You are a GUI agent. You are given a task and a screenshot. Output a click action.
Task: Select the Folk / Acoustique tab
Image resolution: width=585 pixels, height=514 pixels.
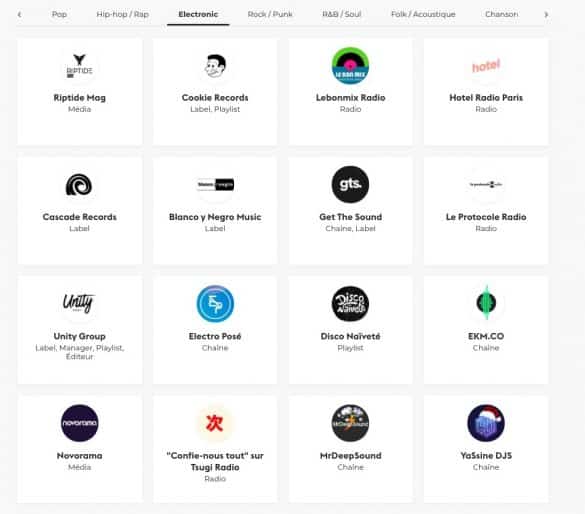[x=423, y=14]
